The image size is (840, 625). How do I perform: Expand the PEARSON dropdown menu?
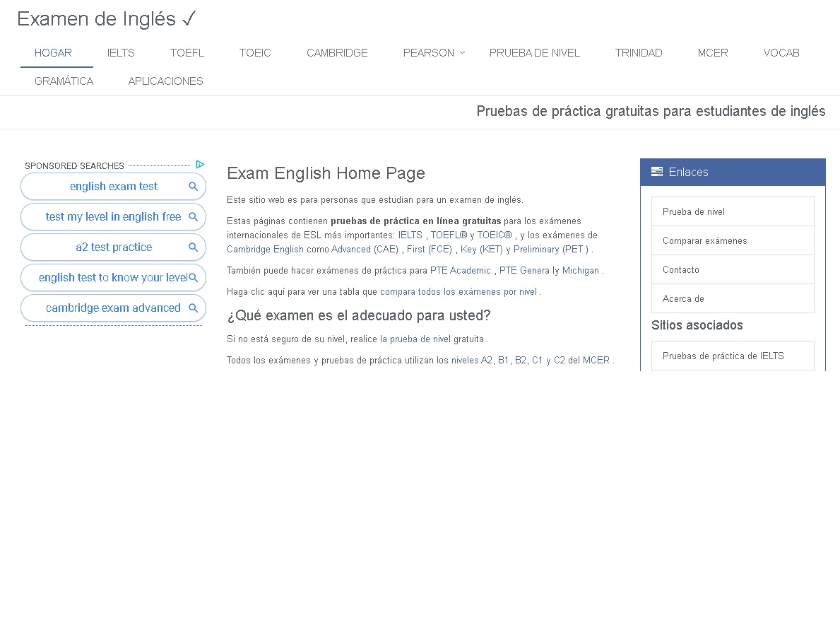tap(434, 53)
